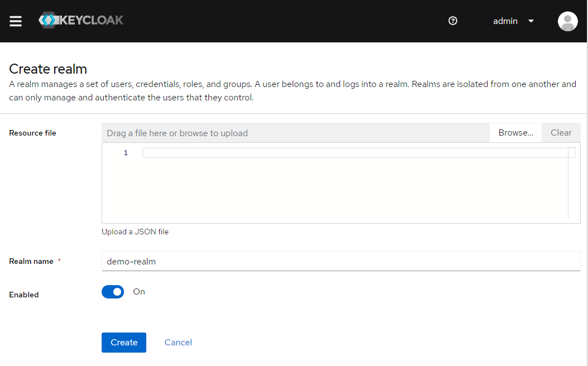Click the drag-a-file filename field
This screenshot has width=588, height=366.
[296, 133]
